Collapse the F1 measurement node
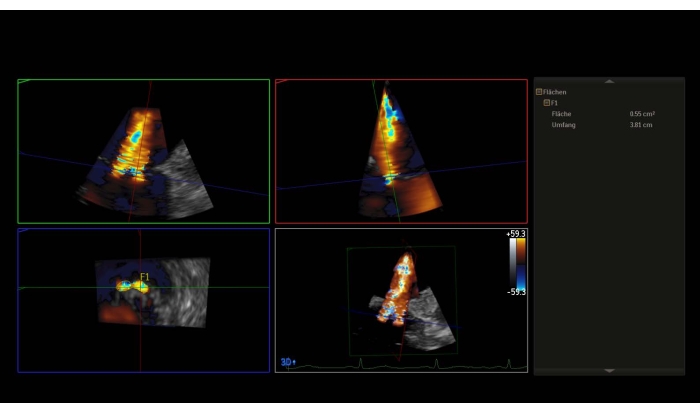 546,103
